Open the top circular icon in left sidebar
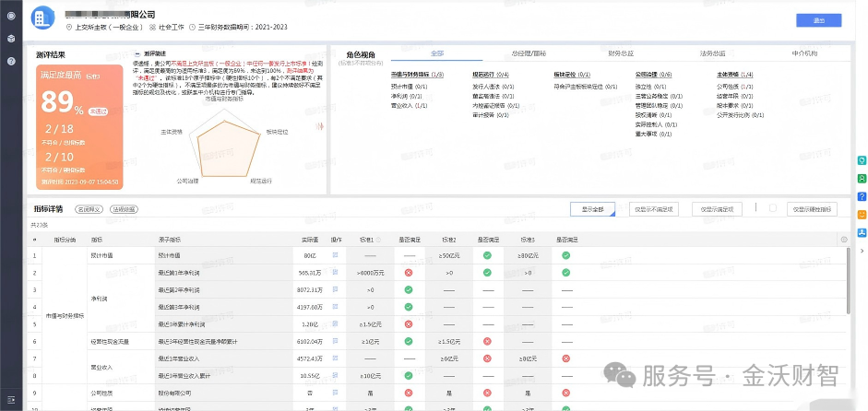Viewport: 868px width, 411px height. click(x=11, y=16)
